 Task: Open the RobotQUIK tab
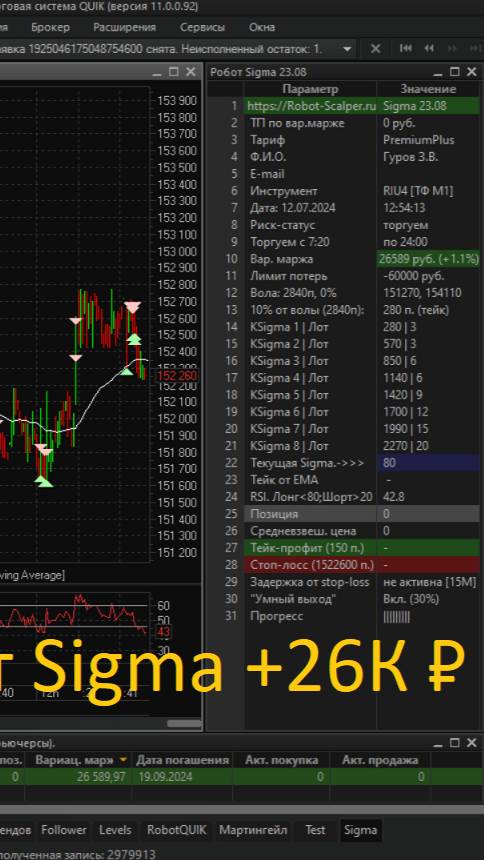tap(177, 830)
